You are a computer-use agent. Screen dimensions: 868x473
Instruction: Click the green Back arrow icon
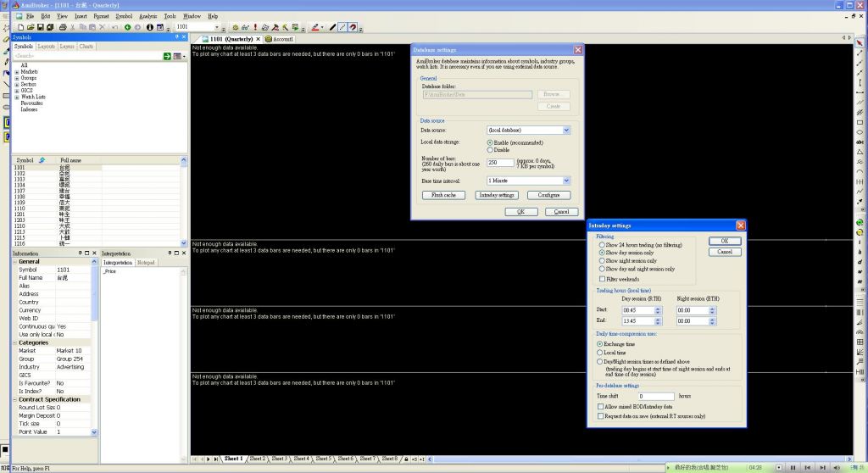(x=127, y=27)
